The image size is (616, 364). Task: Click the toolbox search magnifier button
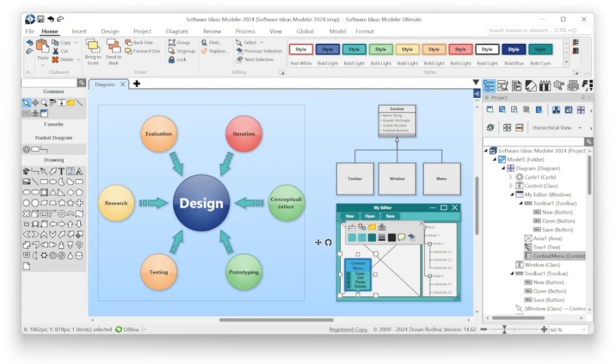click(x=81, y=83)
